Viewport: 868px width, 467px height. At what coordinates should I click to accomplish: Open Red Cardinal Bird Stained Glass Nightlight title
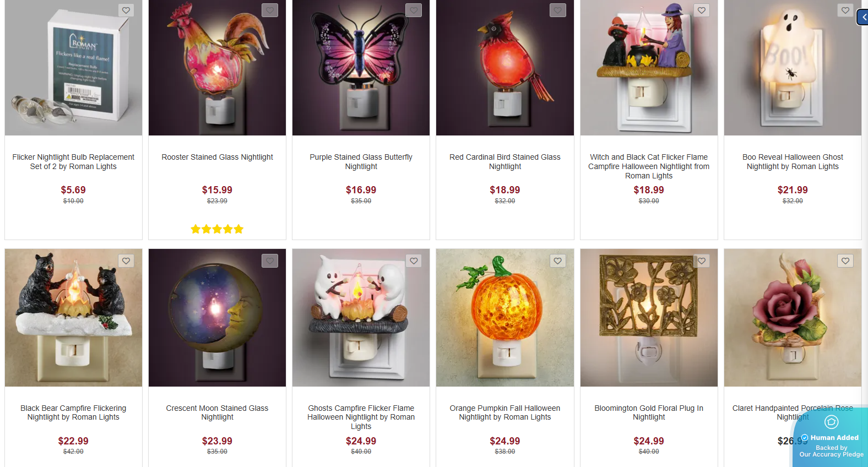click(504, 162)
